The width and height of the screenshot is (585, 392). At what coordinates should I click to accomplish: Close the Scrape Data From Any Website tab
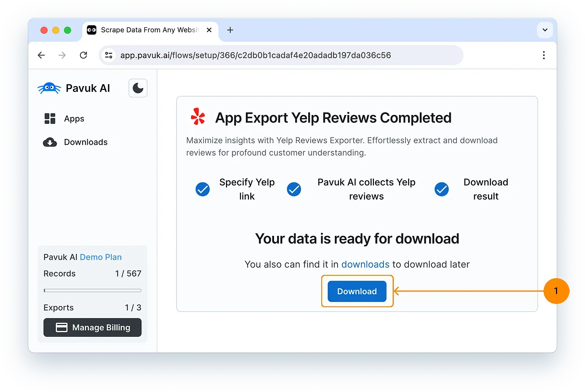tap(209, 30)
